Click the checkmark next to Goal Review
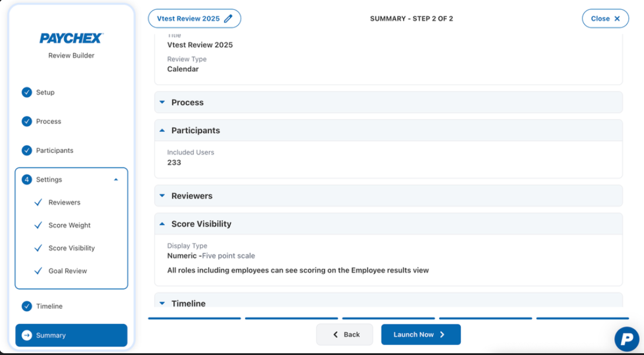This screenshot has height=355, width=644. tap(38, 271)
